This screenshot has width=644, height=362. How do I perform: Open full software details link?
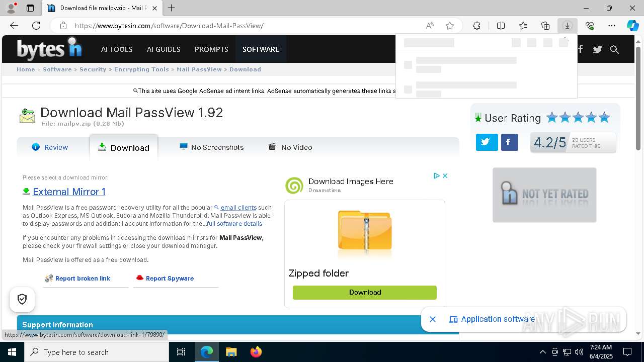point(234,224)
